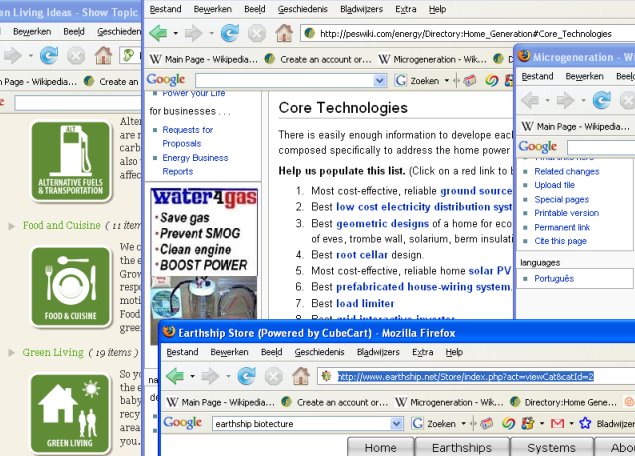635x456 pixels.
Task: Reload the peswiki Home Generation page
Action: [230, 33]
